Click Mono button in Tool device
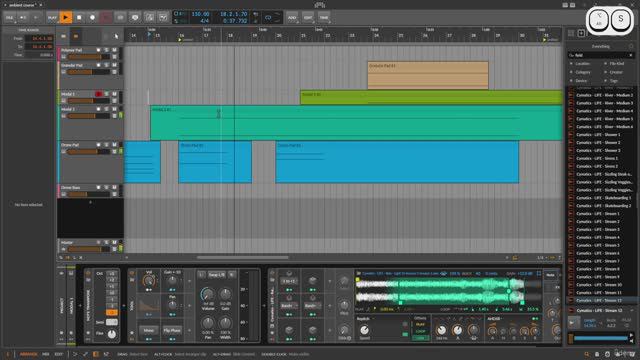This screenshot has width=640, height=360. pos(149,330)
